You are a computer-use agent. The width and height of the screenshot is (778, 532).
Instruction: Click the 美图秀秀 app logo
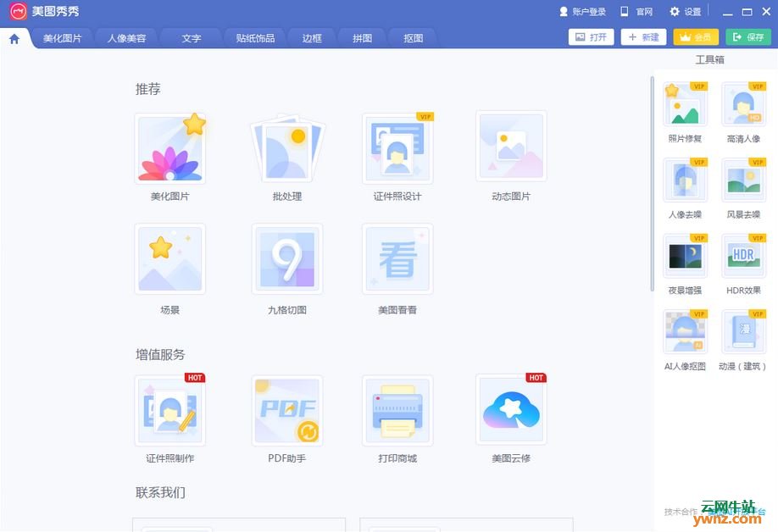pyautogui.click(x=19, y=11)
